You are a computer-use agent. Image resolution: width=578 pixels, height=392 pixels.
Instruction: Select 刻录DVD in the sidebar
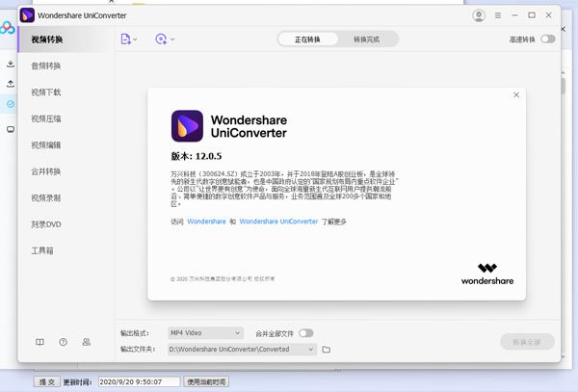(45, 224)
